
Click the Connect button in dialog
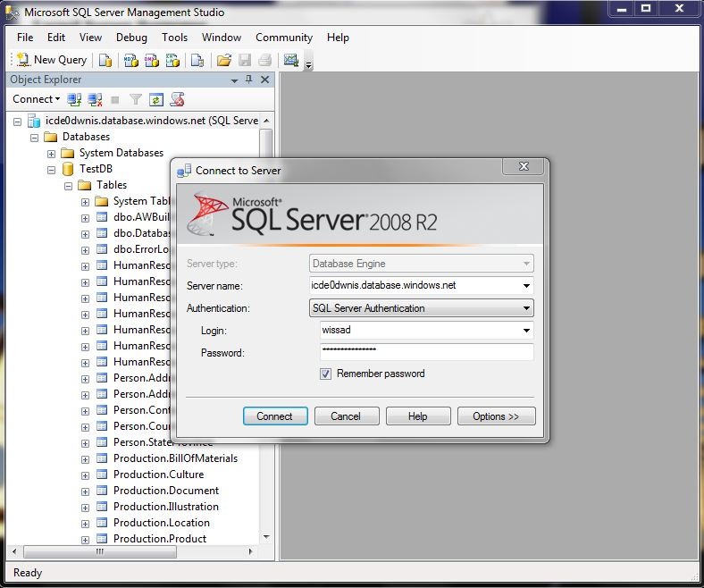point(275,416)
